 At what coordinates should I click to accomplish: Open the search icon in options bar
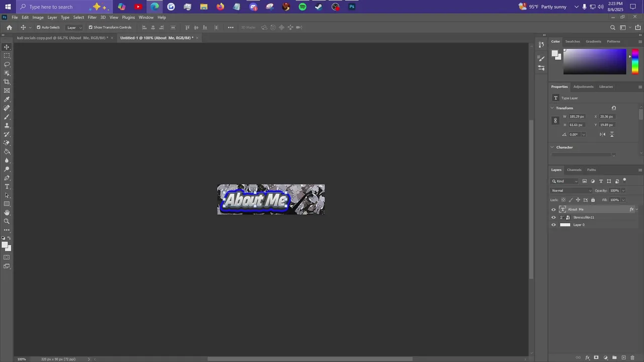[x=612, y=27]
